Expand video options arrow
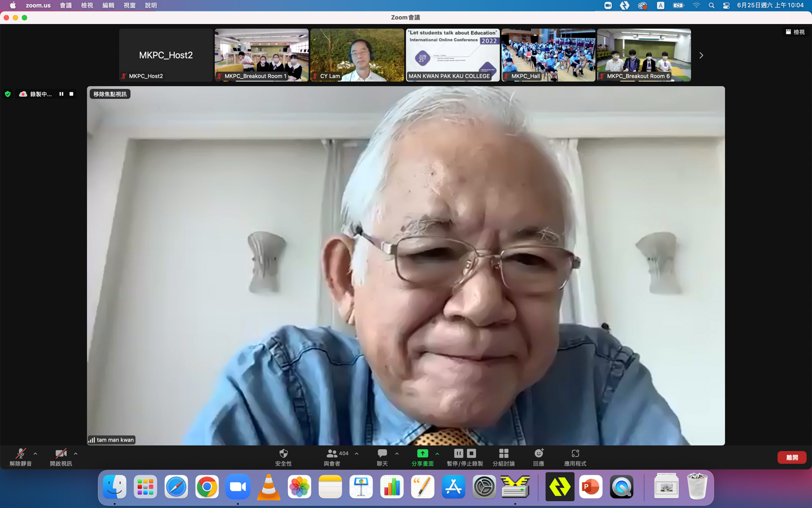 click(x=76, y=454)
